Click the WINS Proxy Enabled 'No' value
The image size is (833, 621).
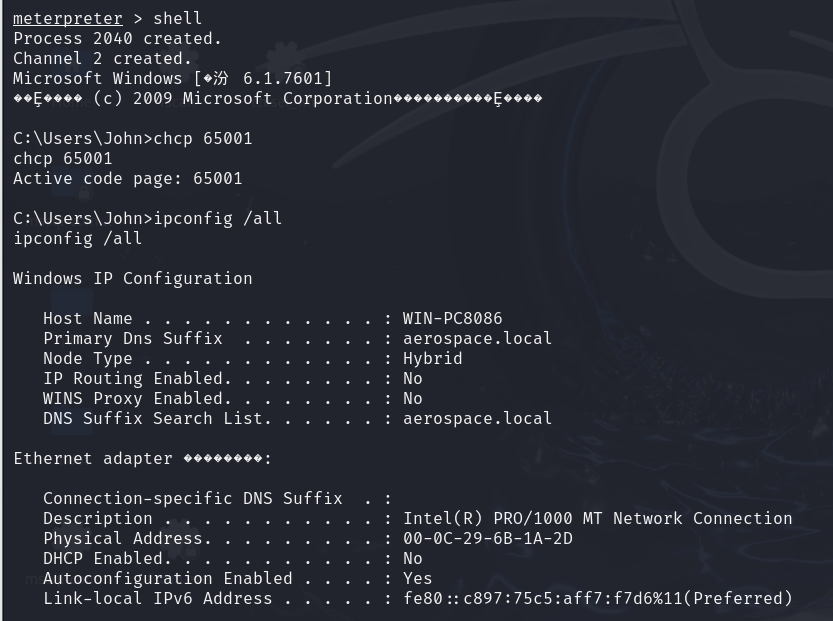(x=413, y=398)
